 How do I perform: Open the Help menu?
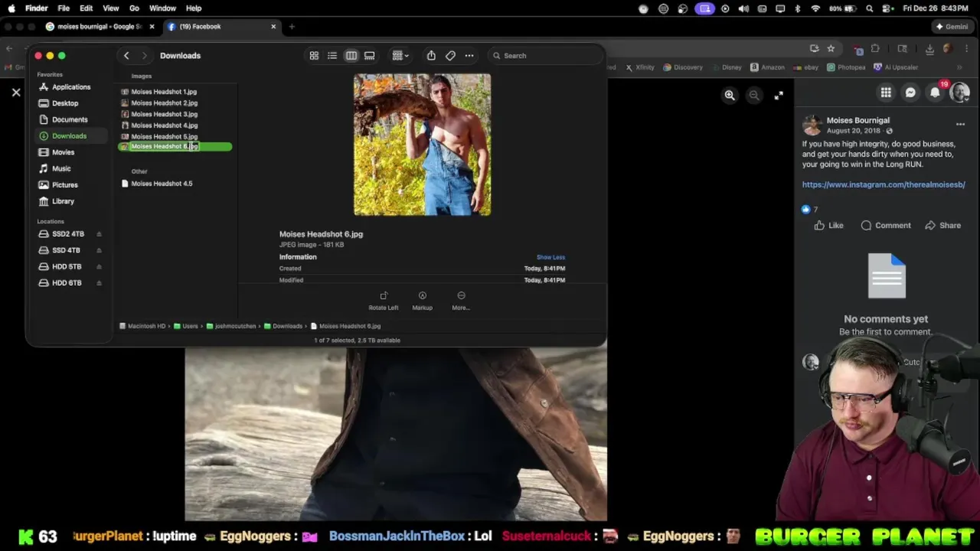coord(194,8)
